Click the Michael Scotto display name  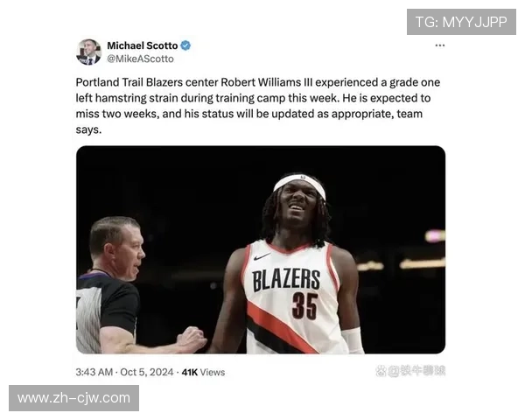[x=143, y=45]
